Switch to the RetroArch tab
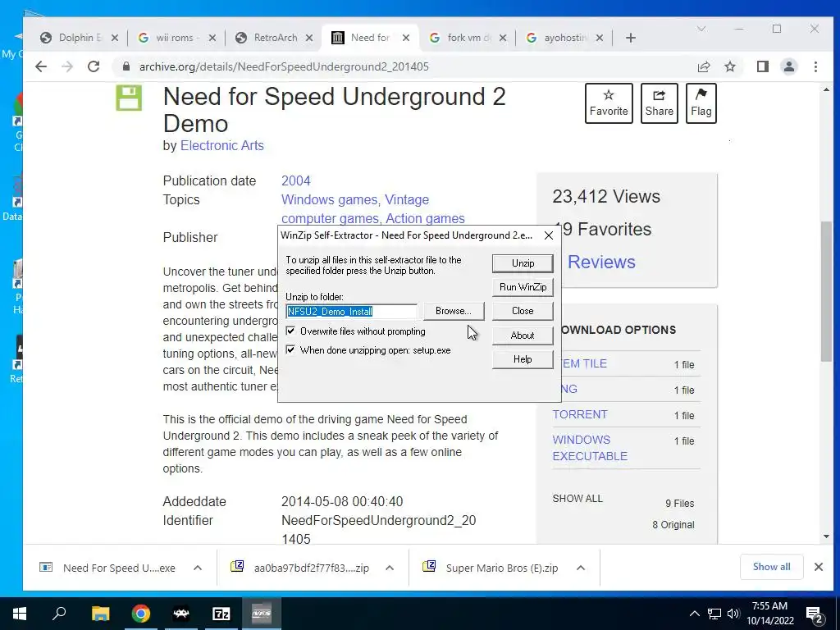 (x=275, y=38)
